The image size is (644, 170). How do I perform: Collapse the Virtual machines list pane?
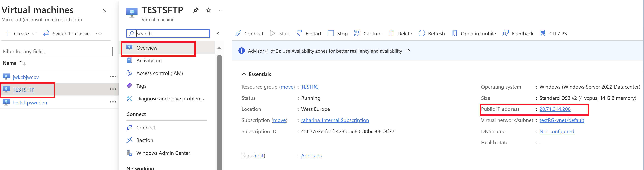(x=104, y=10)
